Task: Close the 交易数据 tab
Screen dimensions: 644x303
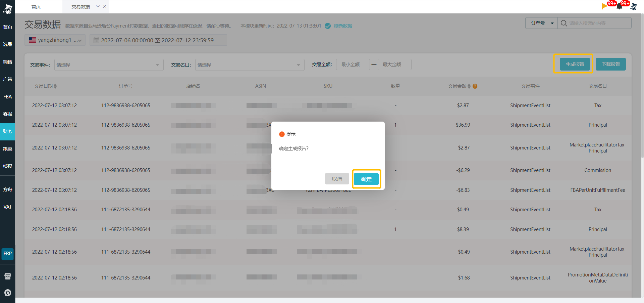Action: (x=105, y=6)
